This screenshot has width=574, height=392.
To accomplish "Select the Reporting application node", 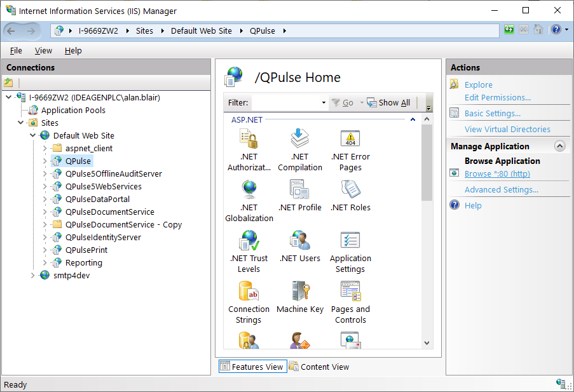I will (x=84, y=263).
